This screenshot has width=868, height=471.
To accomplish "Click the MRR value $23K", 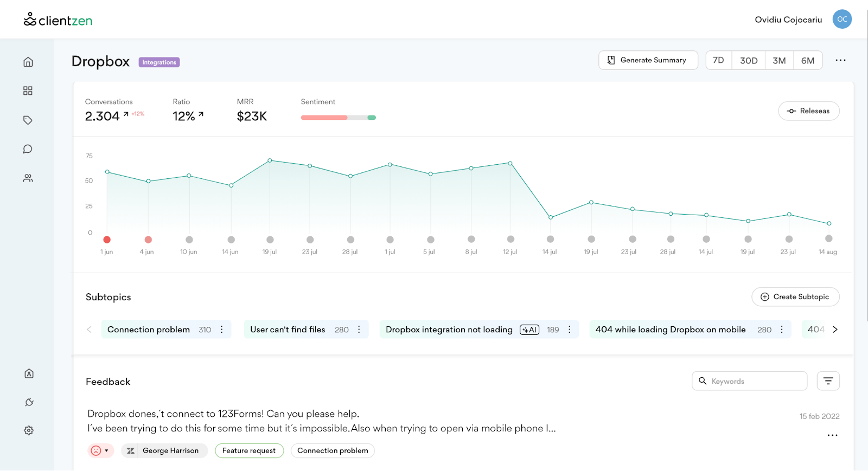I will coord(252,117).
